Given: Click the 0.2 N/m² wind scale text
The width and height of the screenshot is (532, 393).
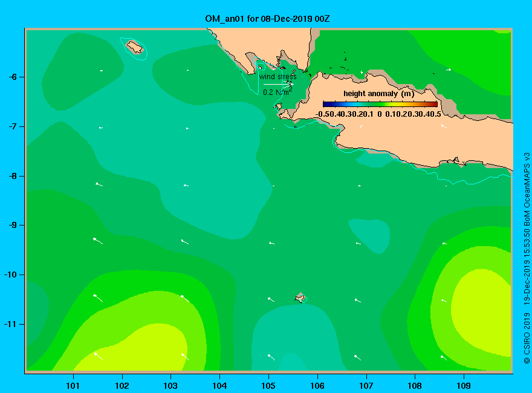Looking at the screenshot, I should coord(277,92).
